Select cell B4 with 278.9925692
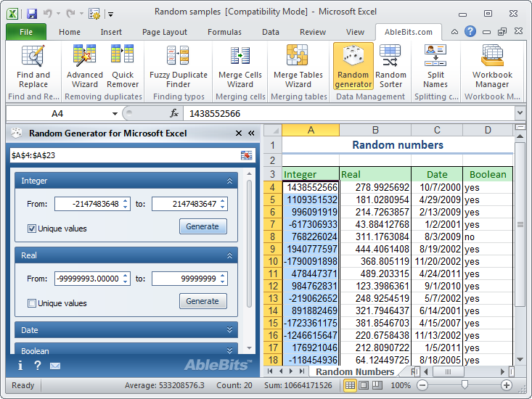Viewport: 532px width, 399px height. 375,187
